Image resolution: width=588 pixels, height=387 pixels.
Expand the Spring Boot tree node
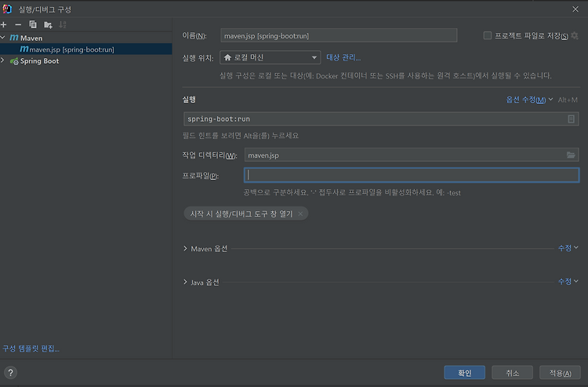point(3,60)
